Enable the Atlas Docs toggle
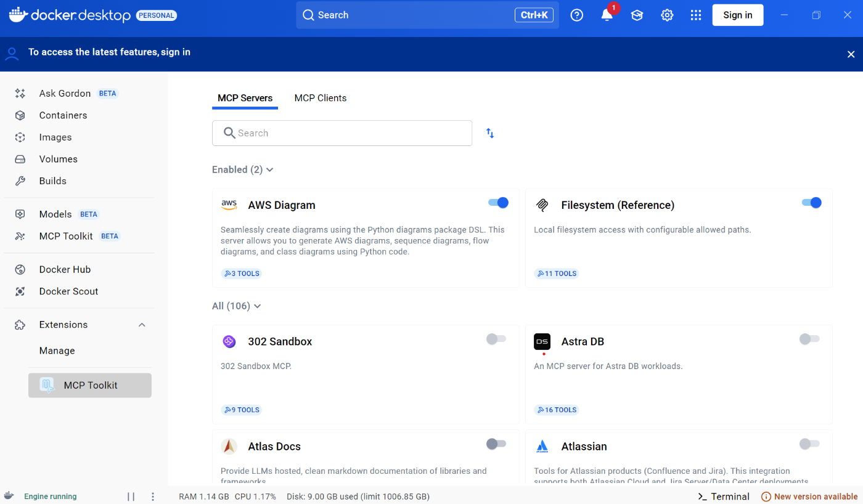Image resolution: width=863 pixels, height=504 pixels. click(496, 444)
